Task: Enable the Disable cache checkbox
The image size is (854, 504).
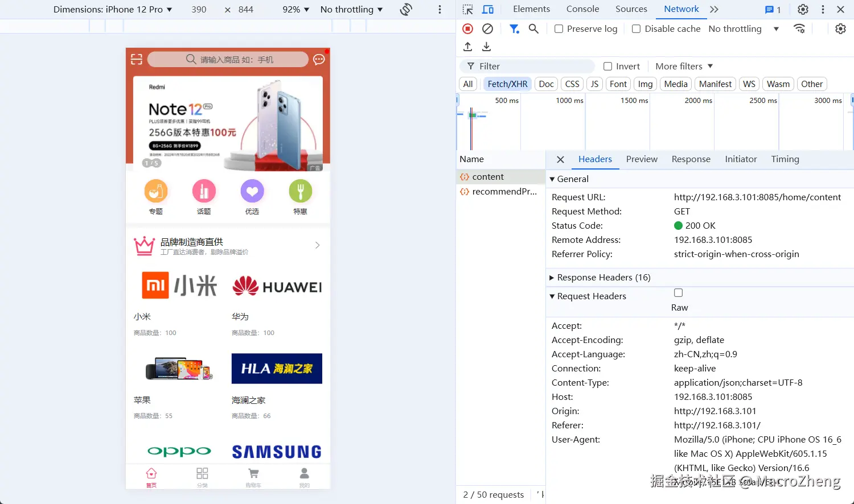Action: [x=637, y=29]
